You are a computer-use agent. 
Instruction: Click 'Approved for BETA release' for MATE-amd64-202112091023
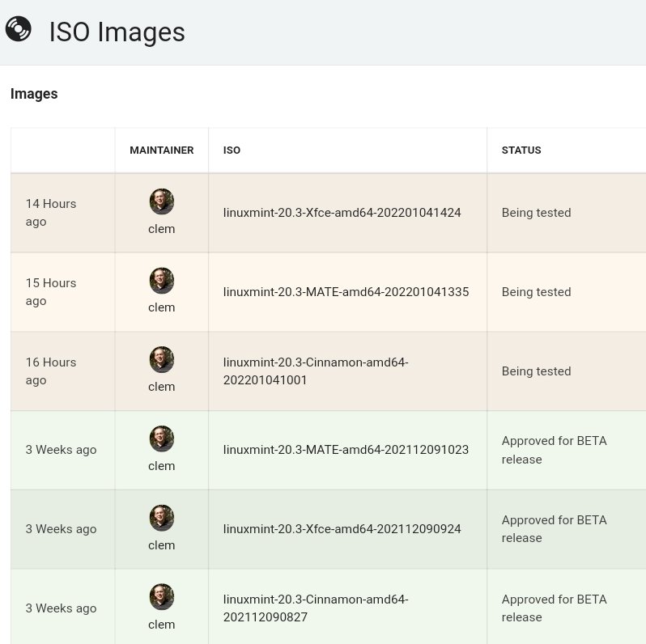(555, 450)
